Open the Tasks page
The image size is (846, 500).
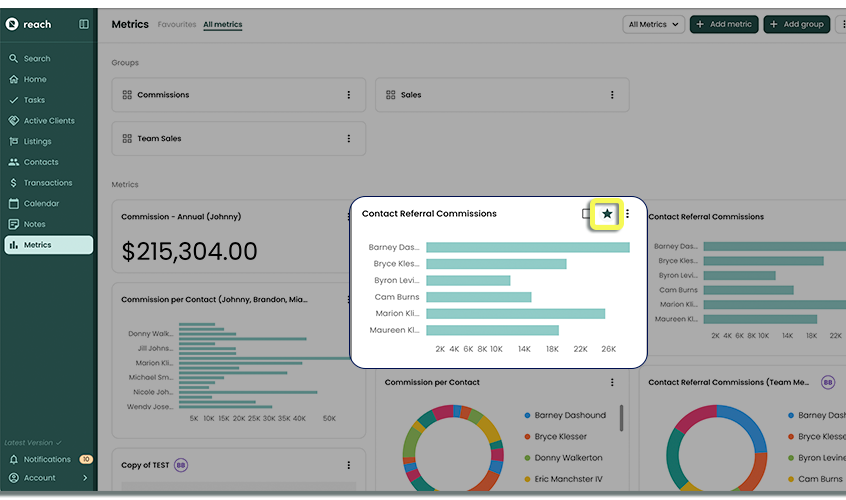coord(34,100)
